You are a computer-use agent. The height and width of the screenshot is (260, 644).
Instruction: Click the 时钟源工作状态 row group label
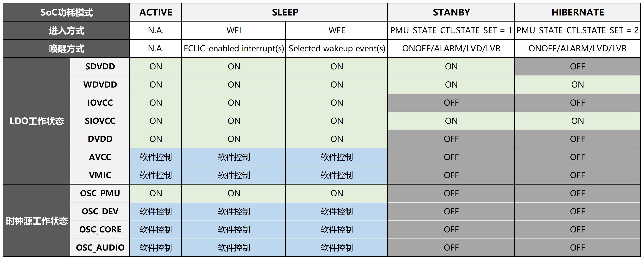click(37, 221)
